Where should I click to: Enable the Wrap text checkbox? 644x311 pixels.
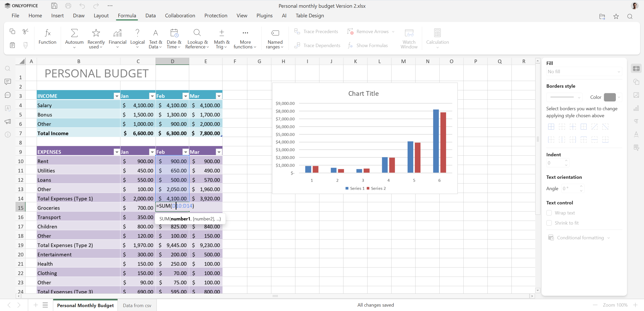pyautogui.click(x=549, y=213)
